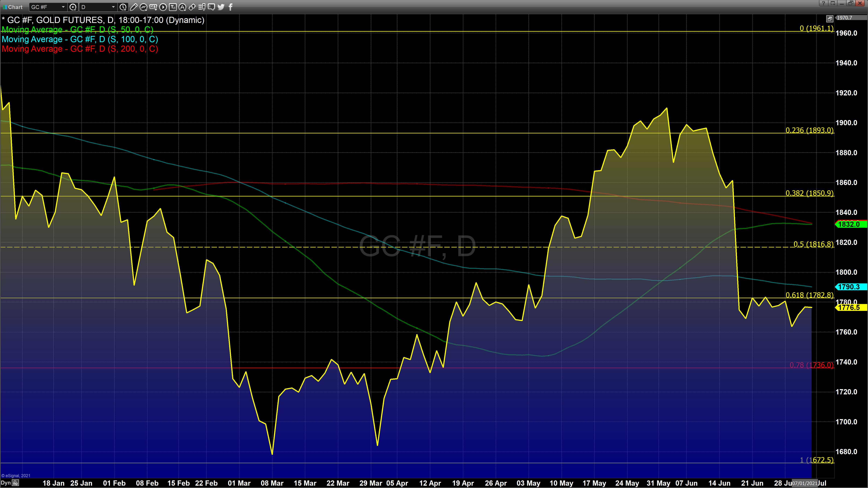Click the pop-out icon beside 1970.7

coord(830,18)
